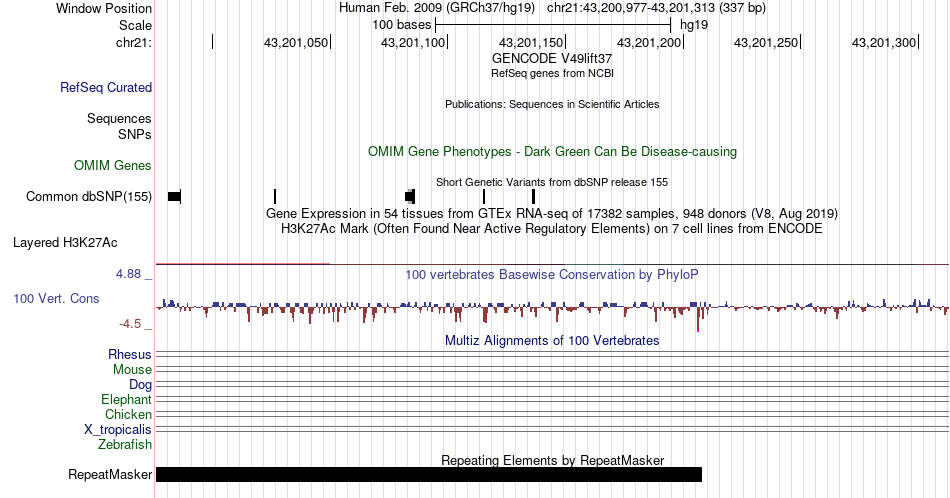This screenshot has width=950, height=498.
Task: Click the Dog alignment row label
Action: pos(140,385)
